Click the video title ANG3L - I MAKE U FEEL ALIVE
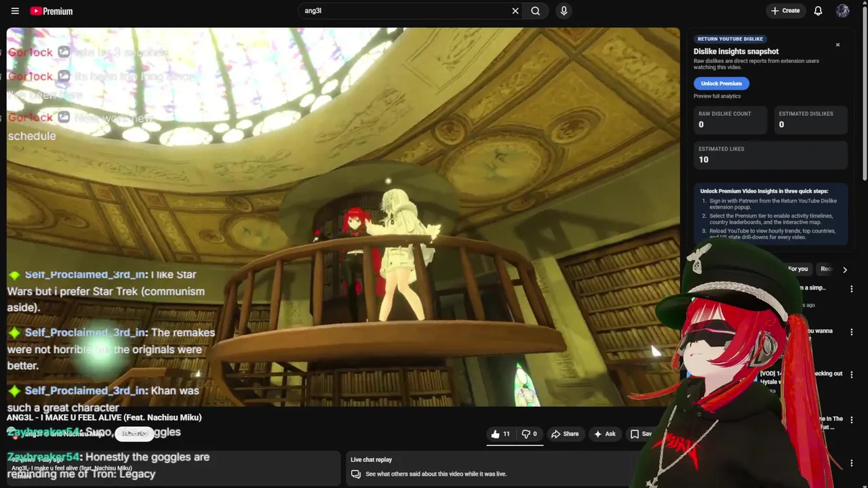Image resolution: width=868 pixels, height=488 pixels. point(104,418)
